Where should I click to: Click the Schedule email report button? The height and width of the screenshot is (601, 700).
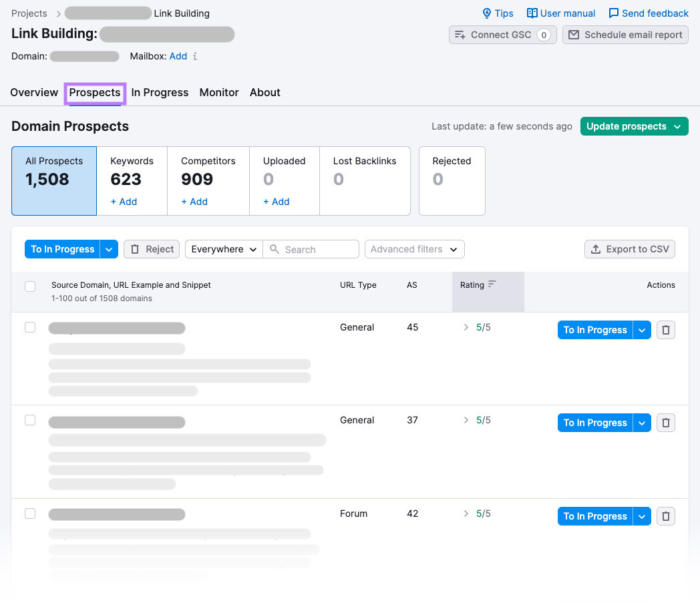pyautogui.click(x=625, y=35)
